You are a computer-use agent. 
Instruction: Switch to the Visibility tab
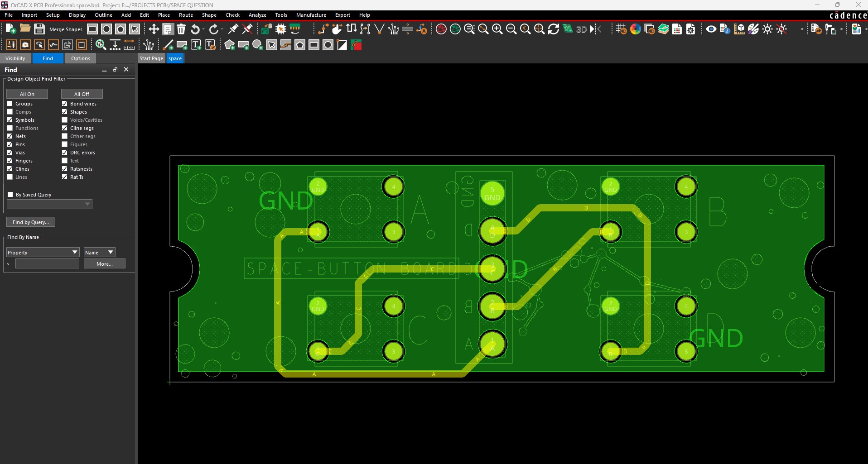click(15, 58)
